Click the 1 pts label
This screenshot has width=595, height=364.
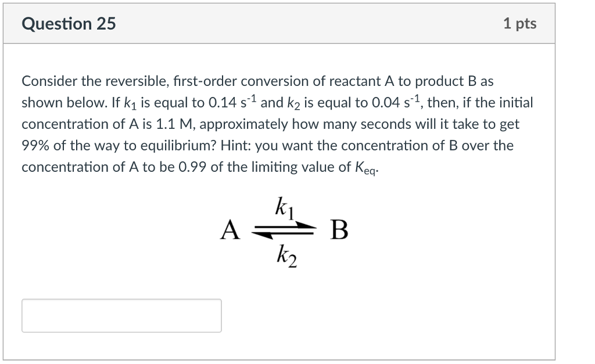tap(521, 23)
